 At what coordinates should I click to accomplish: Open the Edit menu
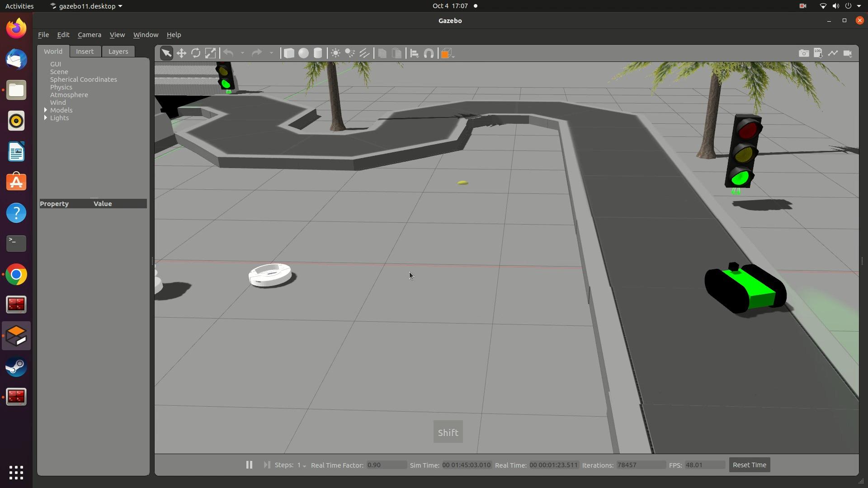click(63, 35)
